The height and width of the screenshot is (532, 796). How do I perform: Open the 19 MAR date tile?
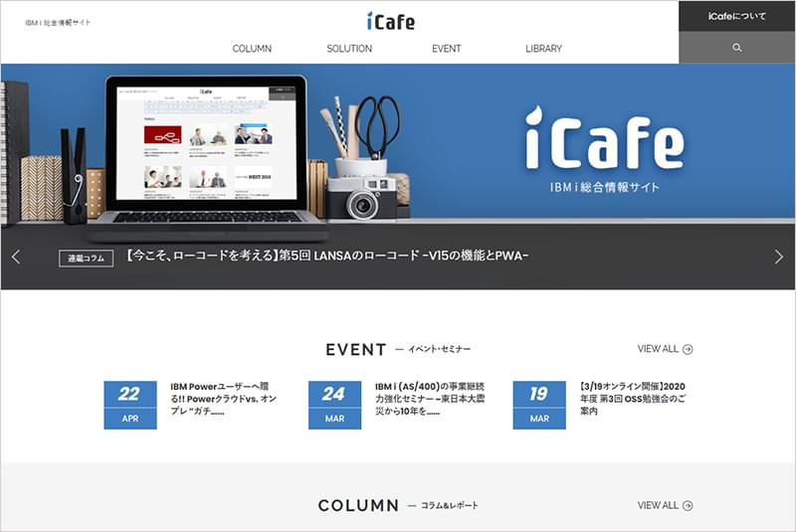coord(539,405)
